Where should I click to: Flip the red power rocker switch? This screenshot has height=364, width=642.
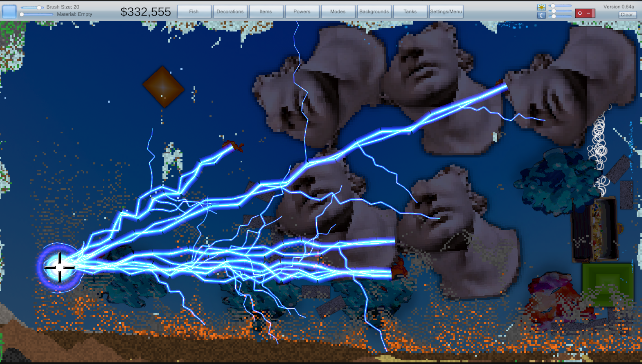click(585, 13)
